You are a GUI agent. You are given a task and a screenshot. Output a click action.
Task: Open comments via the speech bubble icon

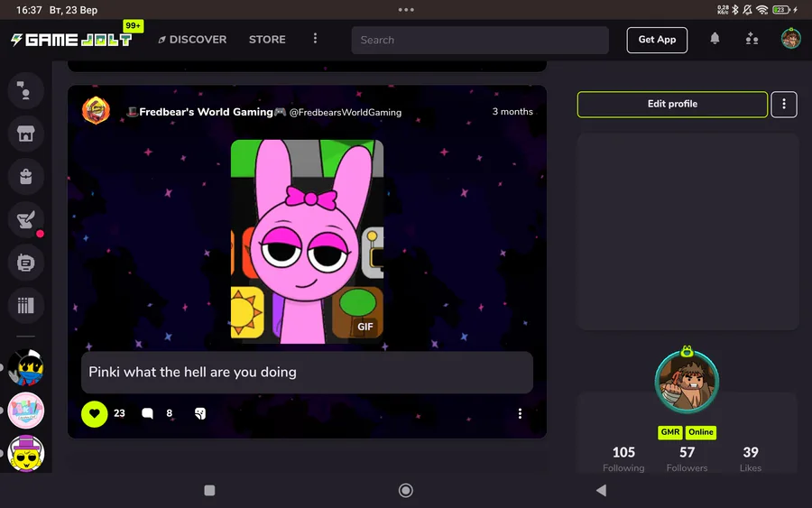click(x=148, y=413)
